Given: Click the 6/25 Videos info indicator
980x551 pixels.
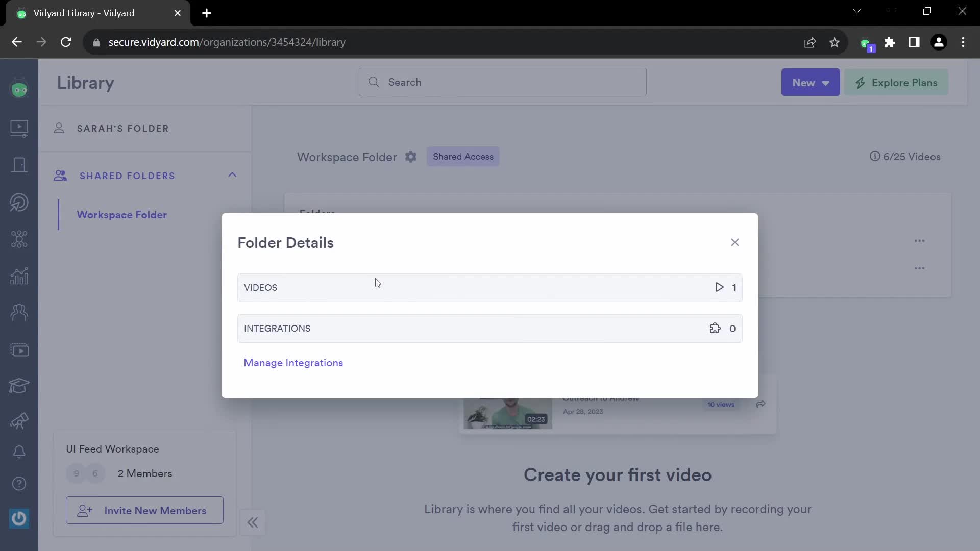Looking at the screenshot, I should pyautogui.click(x=905, y=157).
